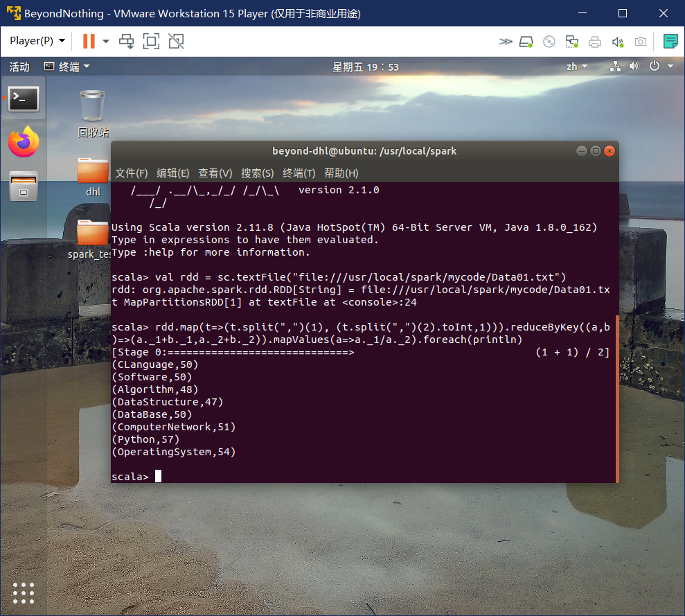Toggle Unity mode in VMware toolbar
This screenshot has width=685, height=616.
(x=176, y=42)
